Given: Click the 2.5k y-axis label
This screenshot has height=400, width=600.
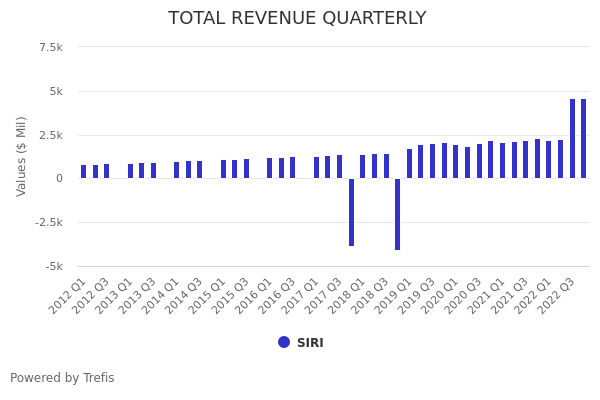Looking at the screenshot, I should tap(51, 135).
